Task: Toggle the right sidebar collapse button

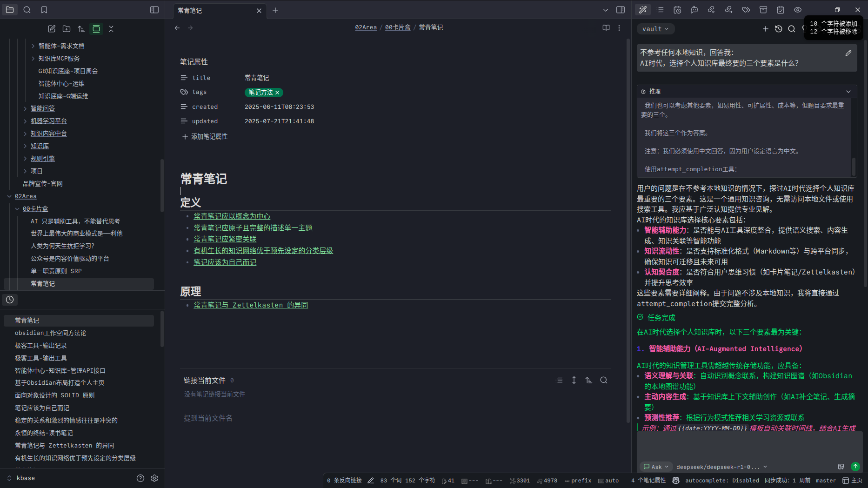Action: click(621, 10)
